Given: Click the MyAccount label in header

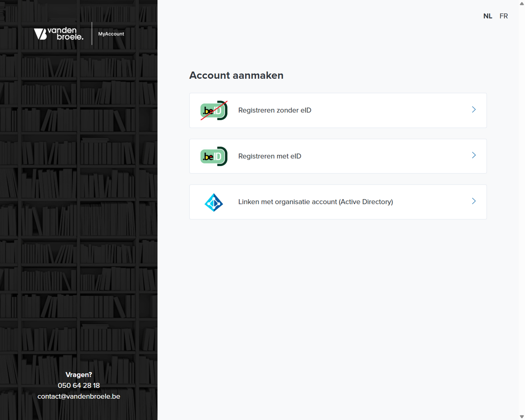Looking at the screenshot, I should pos(111,34).
